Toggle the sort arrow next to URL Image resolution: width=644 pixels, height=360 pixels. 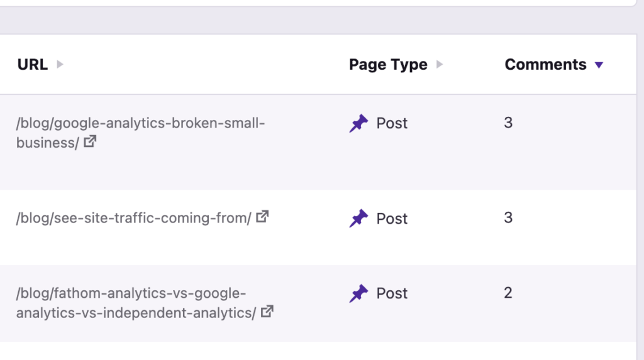tap(60, 64)
